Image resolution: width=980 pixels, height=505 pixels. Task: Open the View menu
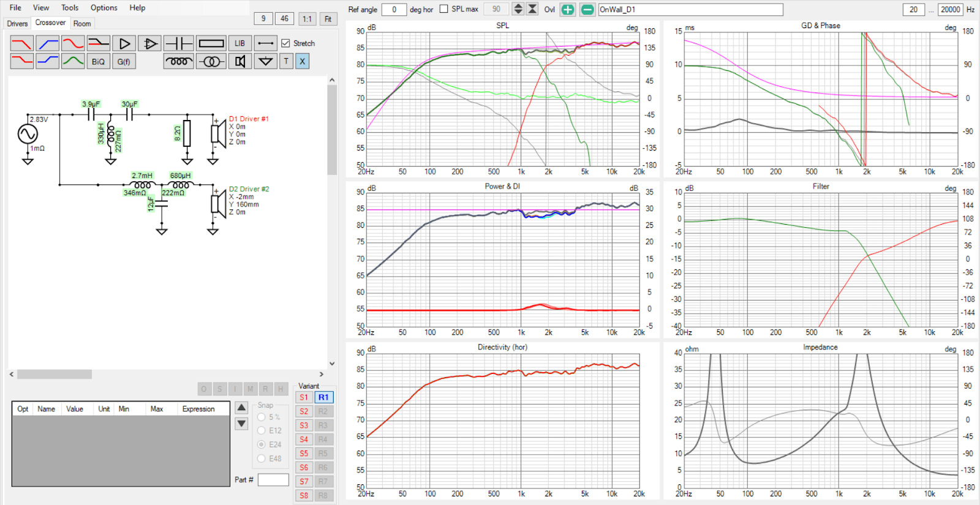pos(41,8)
